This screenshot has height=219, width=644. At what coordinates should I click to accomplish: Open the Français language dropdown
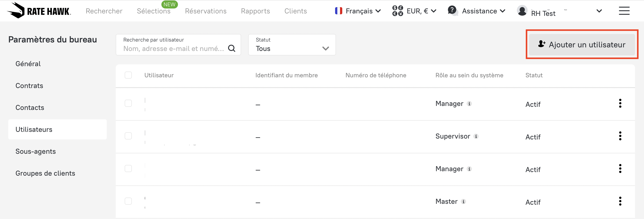coord(358,11)
